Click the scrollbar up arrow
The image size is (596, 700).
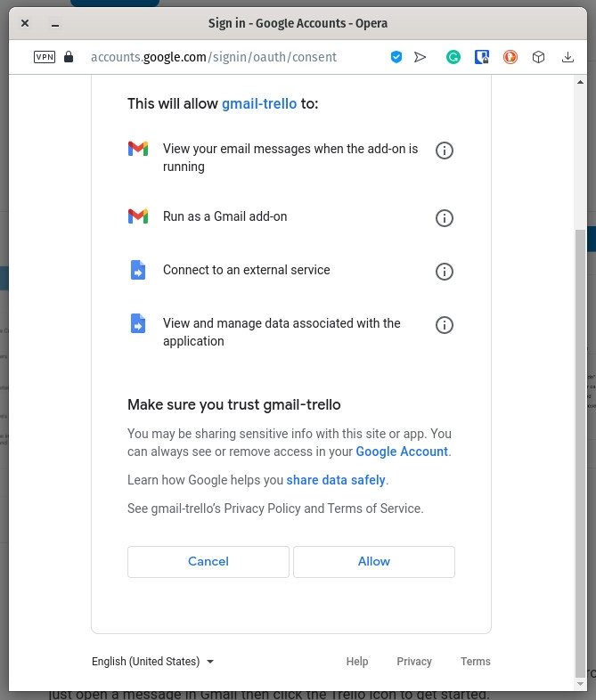(580, 82)
